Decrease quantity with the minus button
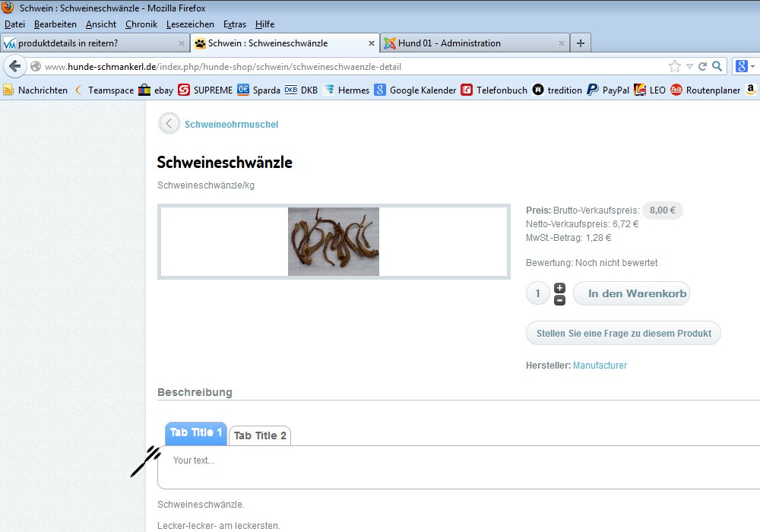760x532 pixels. coord(560,300)
